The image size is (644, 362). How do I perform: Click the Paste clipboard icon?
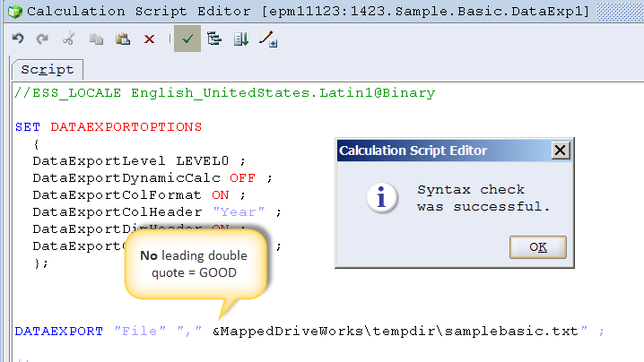click(123, 39)
